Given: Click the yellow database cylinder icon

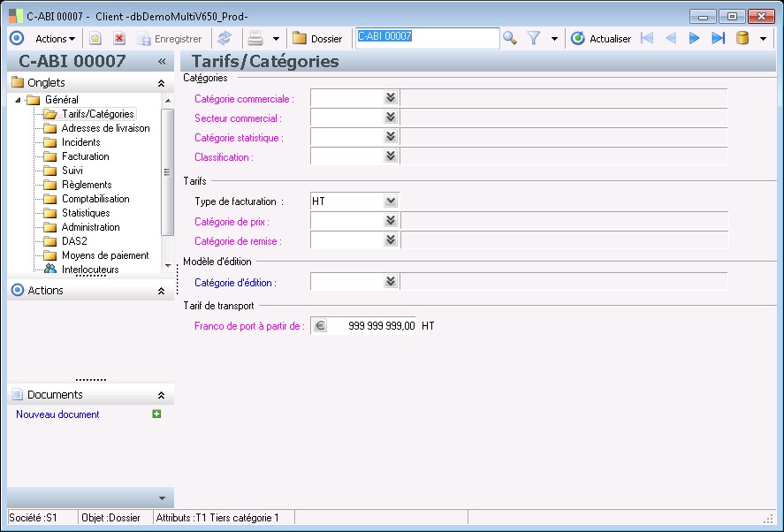Looking at the screenshot, I should pos(742,38).
